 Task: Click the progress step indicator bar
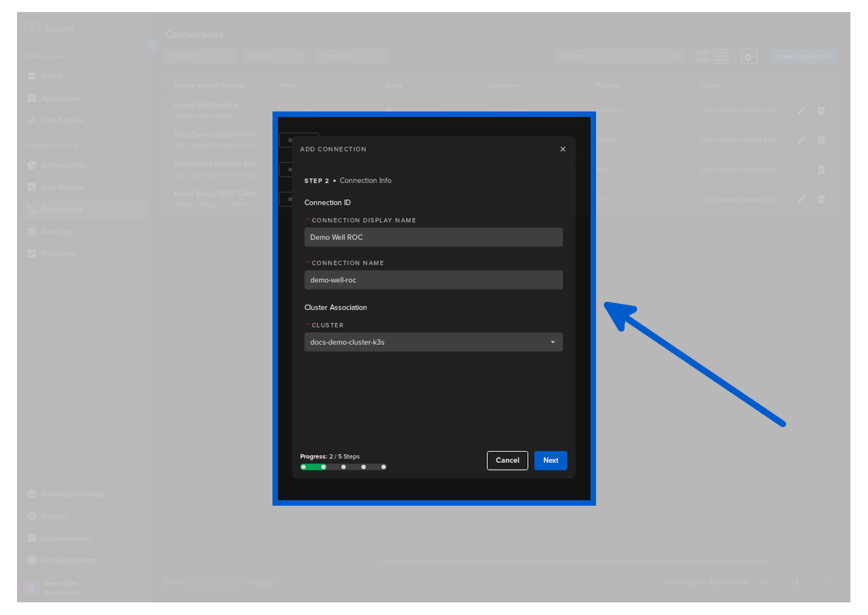pyautogui.click(x=343, y=467)
